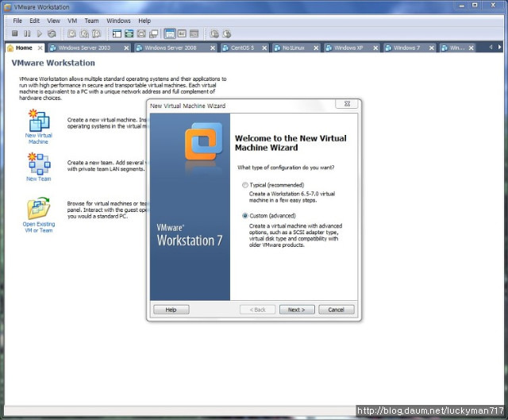Open the File menu
The height and width of the screenshot is (420, 508).
pos(17,21)
